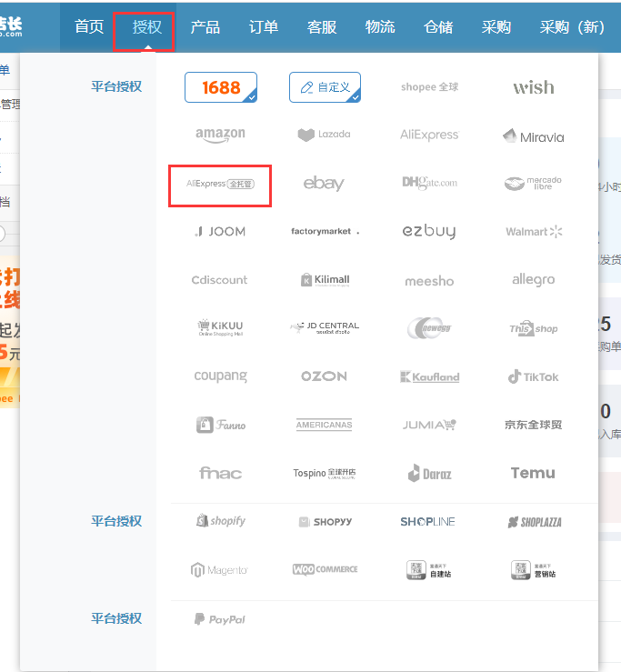Choose the Cdiscount logo
621x672 pixels.
(219, 280)
